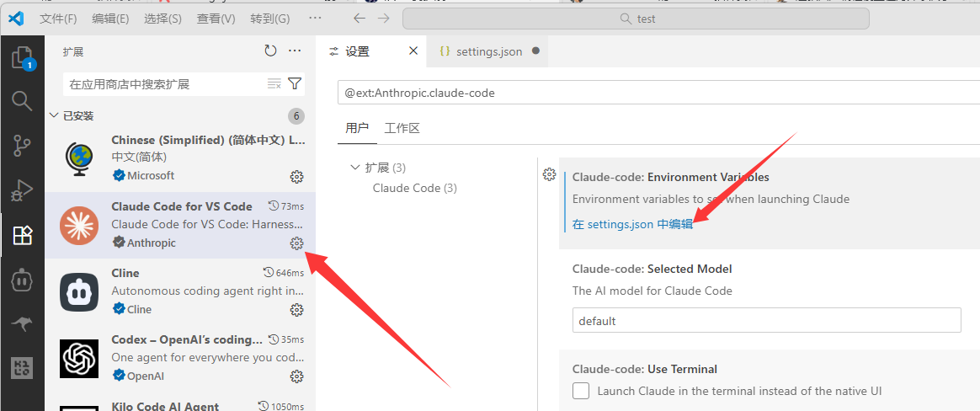980x411 pixels.
Task: Open Cline extension manage gear
Action: click(297, 310)
